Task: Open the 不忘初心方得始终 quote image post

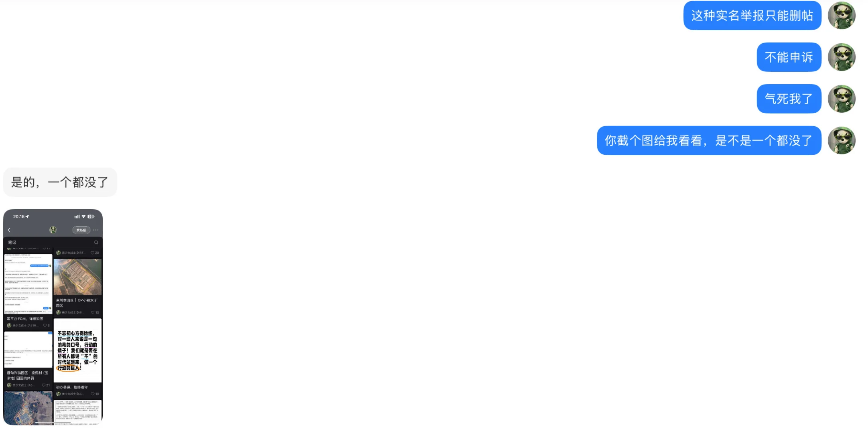Action: 78,350
